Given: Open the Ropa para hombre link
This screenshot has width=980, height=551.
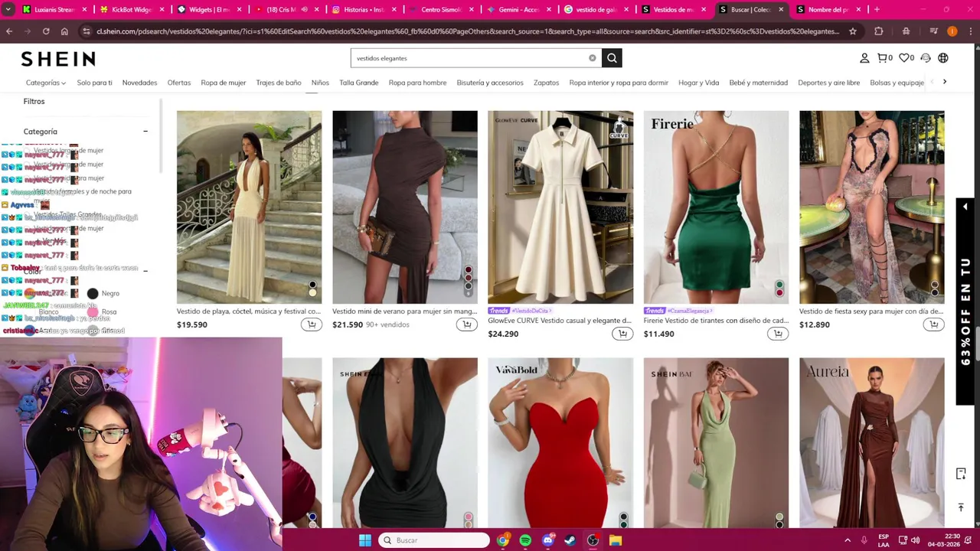Looking at the screenshot, I should pos(417,83).
